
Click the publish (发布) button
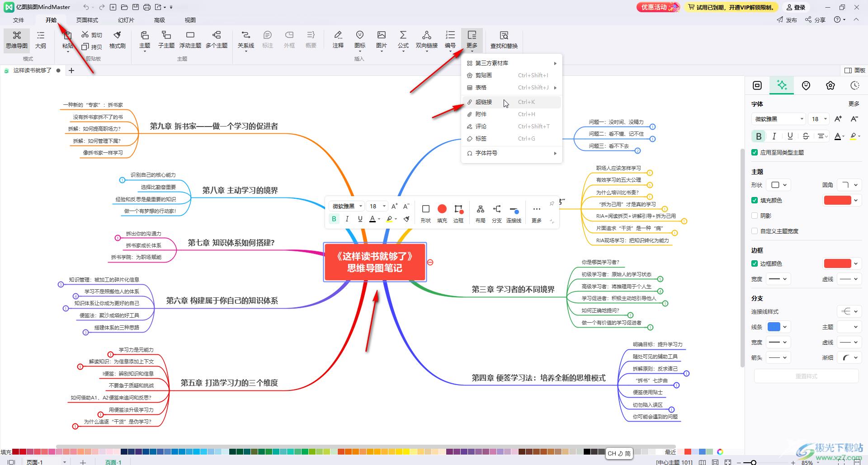(x=787, y=20)
